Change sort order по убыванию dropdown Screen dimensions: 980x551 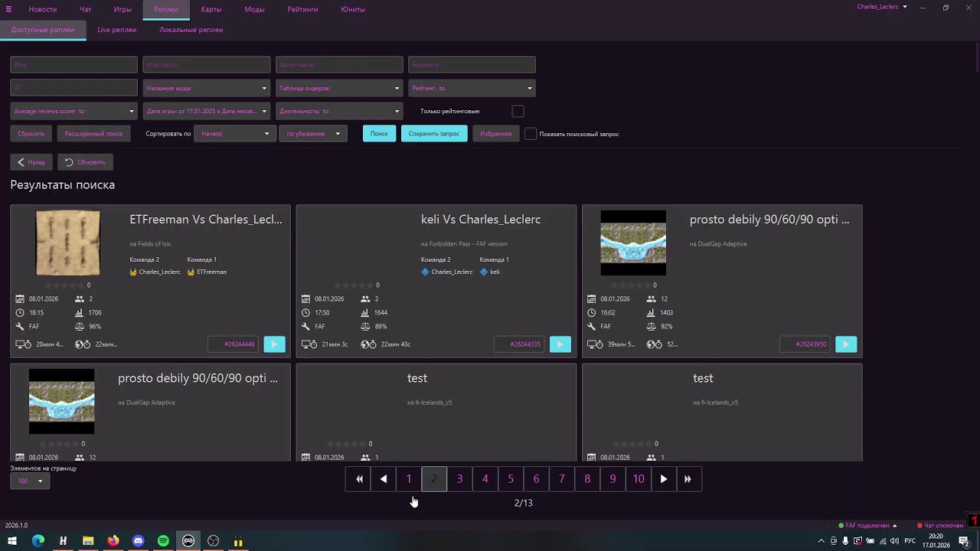[x=313, y=134]
